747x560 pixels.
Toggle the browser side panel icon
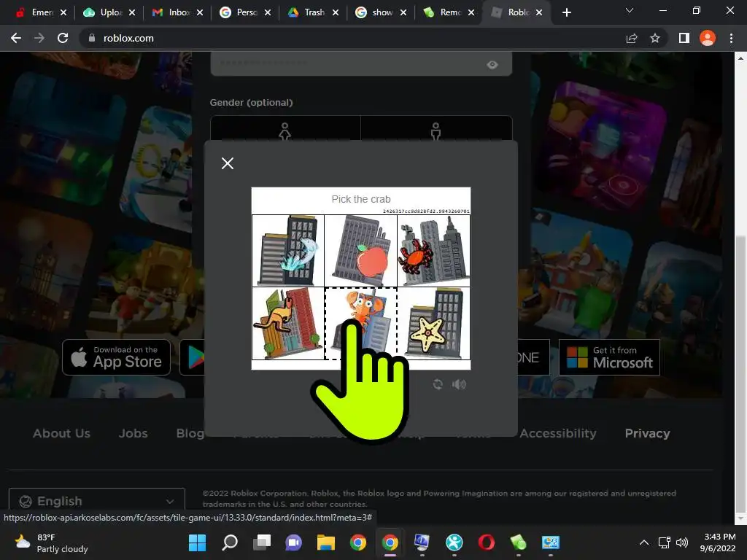(684, 38)
